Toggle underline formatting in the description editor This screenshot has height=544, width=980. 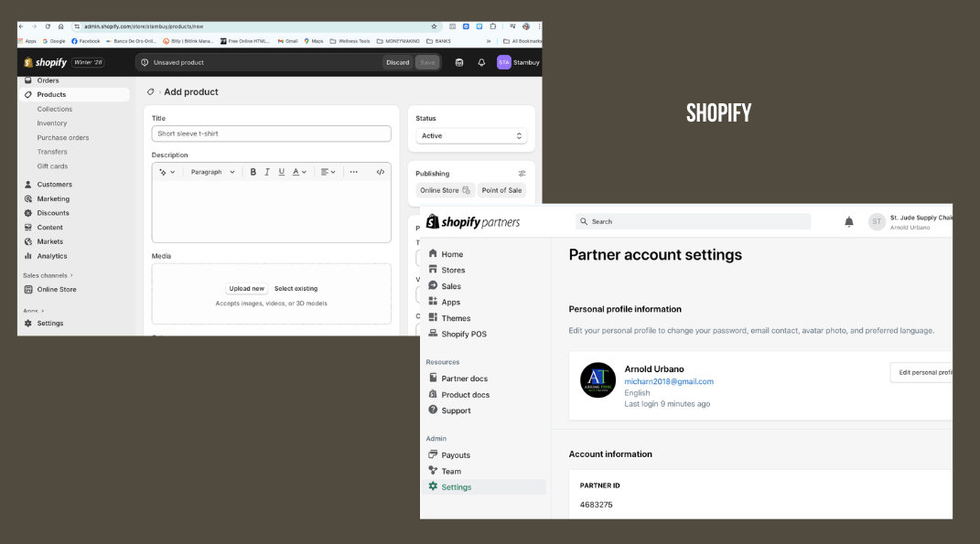281,172
